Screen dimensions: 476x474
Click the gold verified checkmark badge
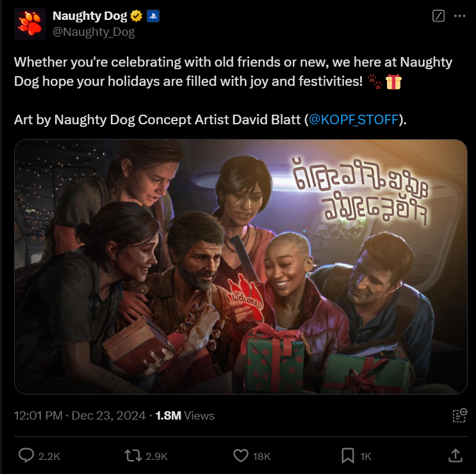coord(136,16)
